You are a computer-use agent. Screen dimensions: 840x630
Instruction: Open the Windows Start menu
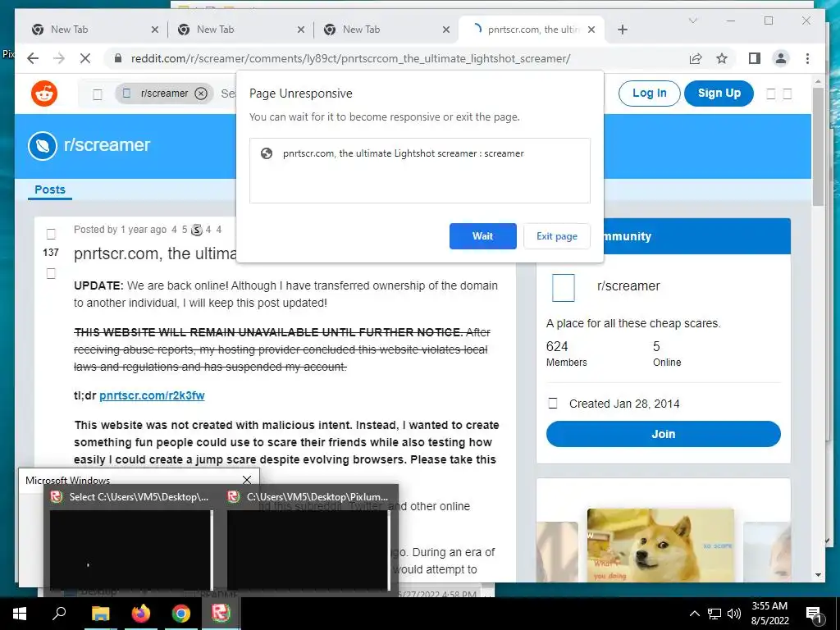pos(20,614)
